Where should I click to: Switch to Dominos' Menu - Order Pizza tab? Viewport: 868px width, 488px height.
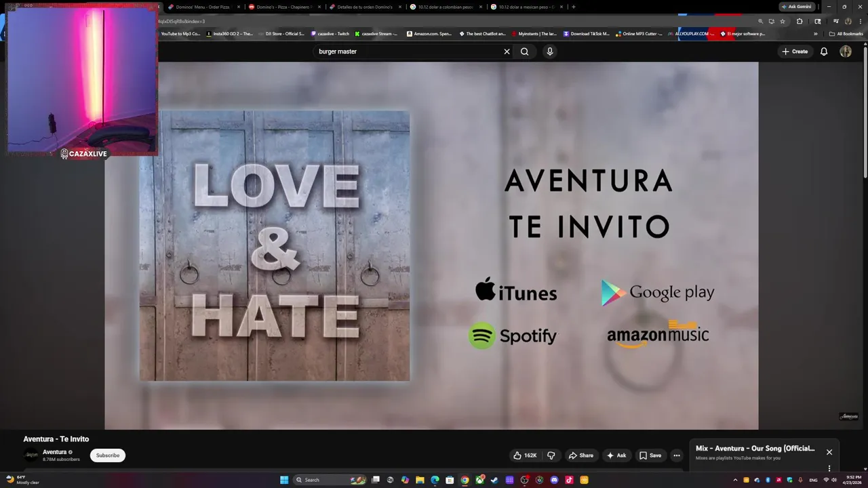tap(204, 7)
